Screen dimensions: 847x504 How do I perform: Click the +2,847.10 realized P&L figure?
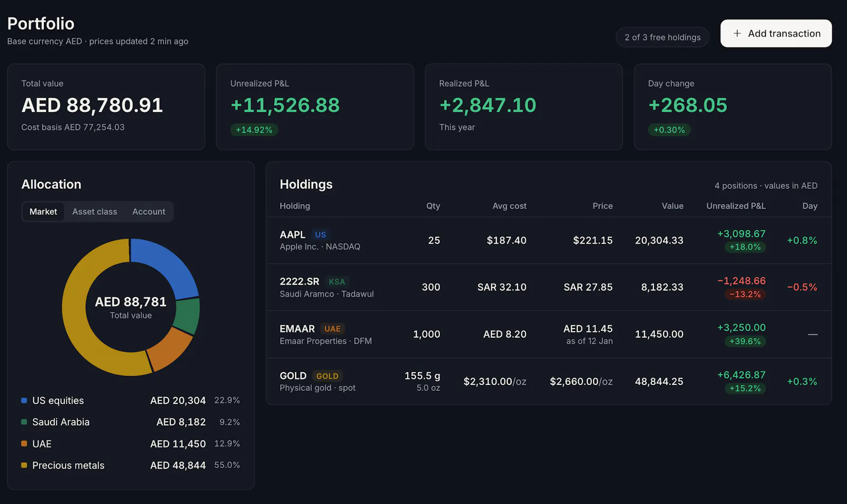pos(488,105)
